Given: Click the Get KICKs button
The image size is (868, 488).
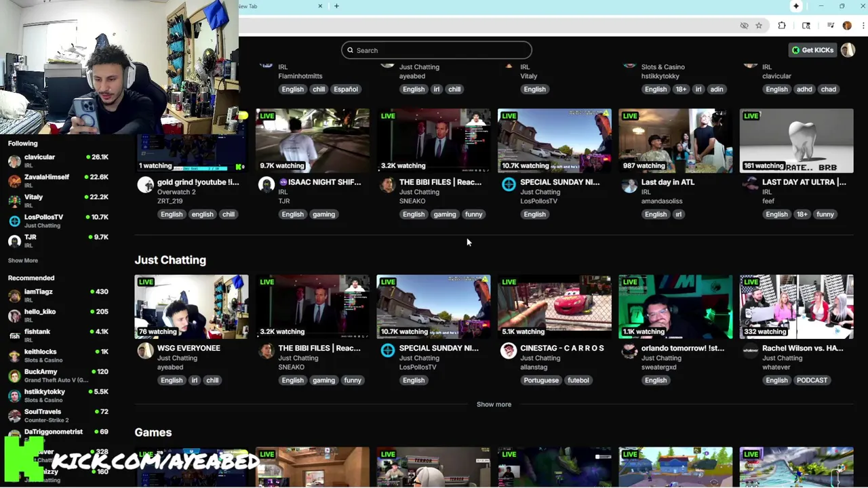Looking at the screenshot, I should 813,50.
